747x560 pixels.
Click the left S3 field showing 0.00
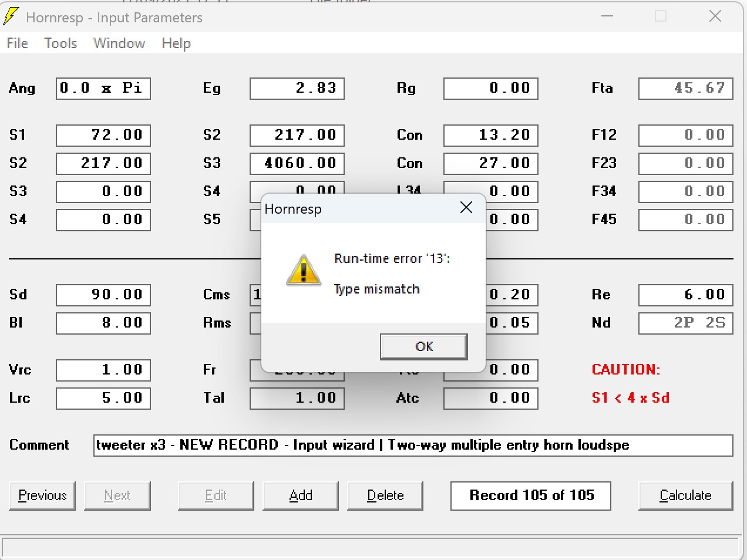coord(103,191)
